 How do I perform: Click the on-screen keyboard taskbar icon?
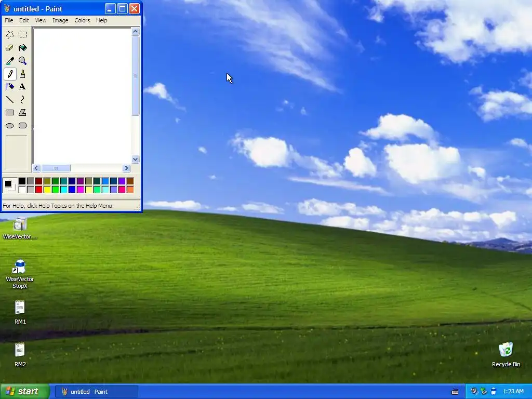point(455,392)
